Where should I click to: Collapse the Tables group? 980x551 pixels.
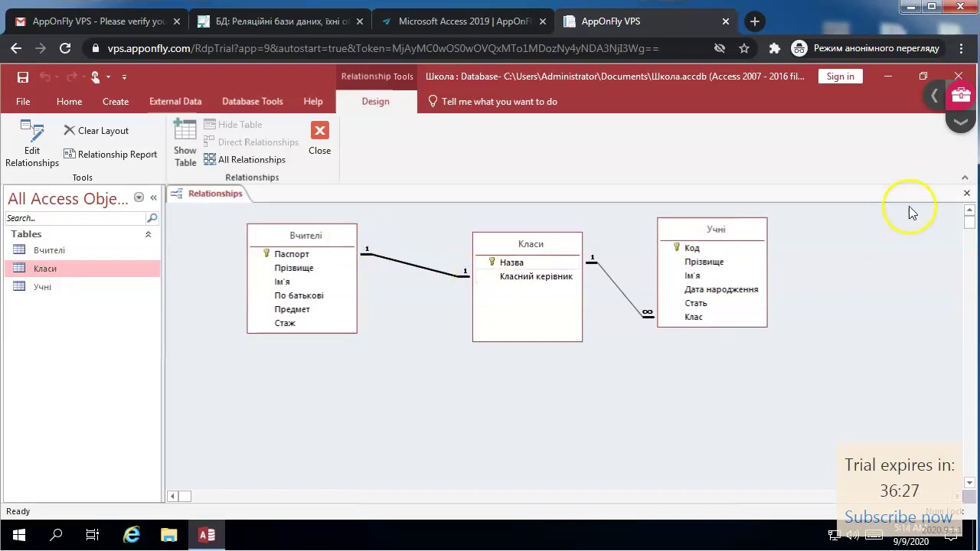click(148, 234)
